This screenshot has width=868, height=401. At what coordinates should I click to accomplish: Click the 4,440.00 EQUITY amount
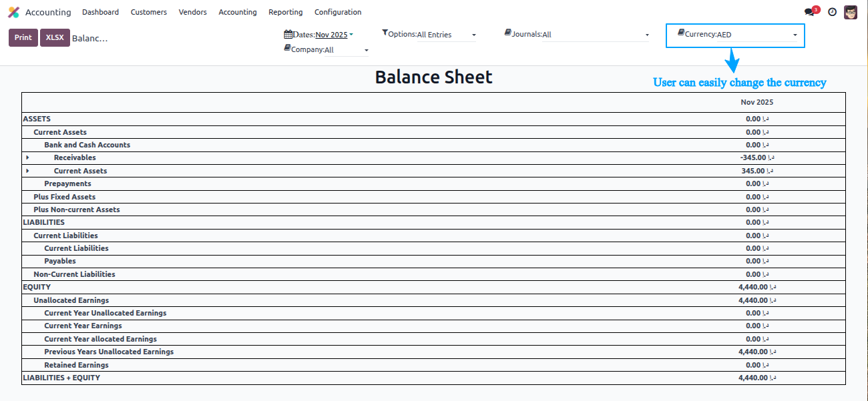point(757,287)
